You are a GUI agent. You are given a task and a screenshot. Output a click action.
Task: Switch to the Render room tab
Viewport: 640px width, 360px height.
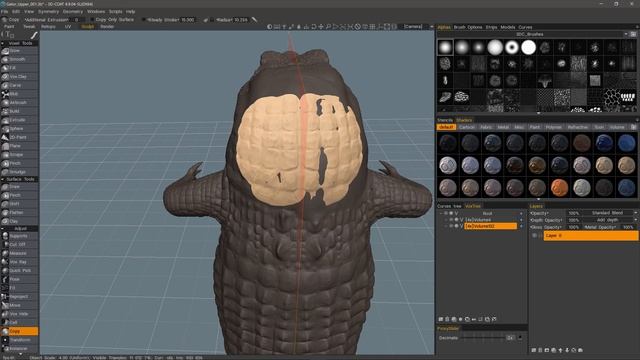tap(107, 27)
